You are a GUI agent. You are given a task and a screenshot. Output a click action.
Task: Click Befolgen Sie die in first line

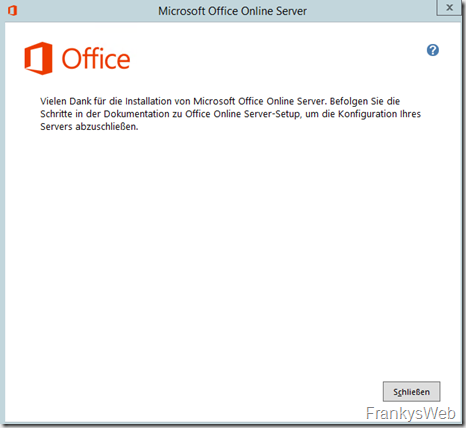365,101
